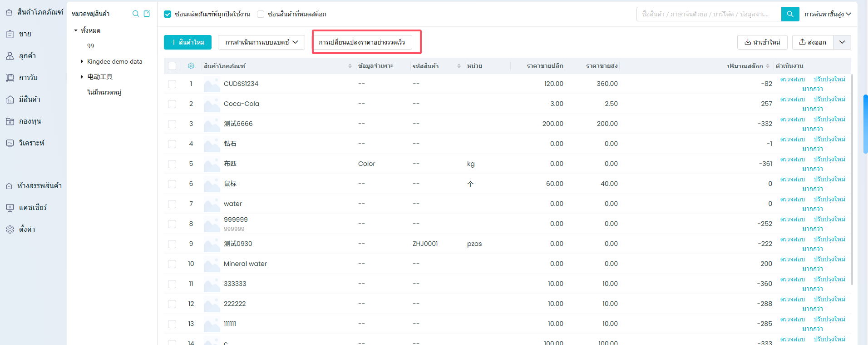
Task: Enable hide out-of-stock products checkbox
Action: [261, 14]
